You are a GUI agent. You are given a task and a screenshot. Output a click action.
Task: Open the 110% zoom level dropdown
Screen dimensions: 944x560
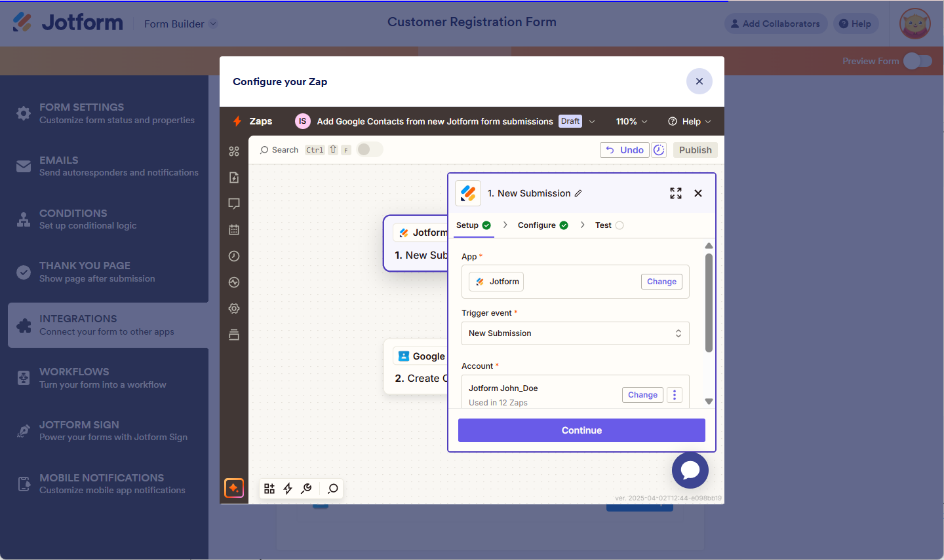(631, 122)
